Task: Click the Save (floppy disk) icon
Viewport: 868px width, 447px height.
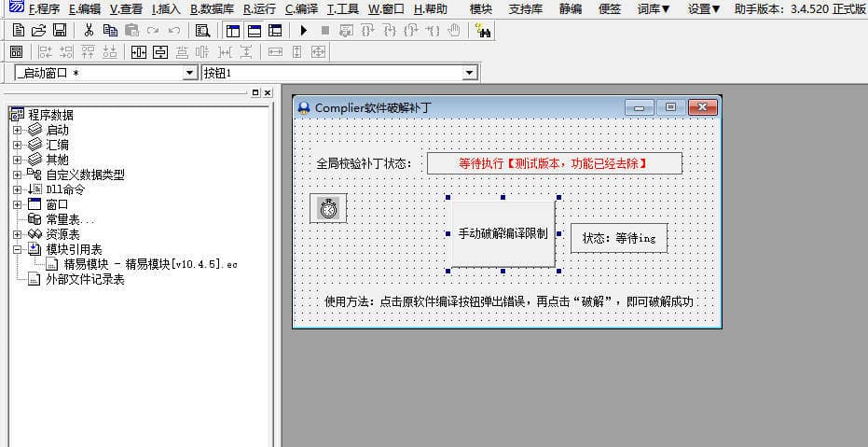Action: [x=59, y=30]
